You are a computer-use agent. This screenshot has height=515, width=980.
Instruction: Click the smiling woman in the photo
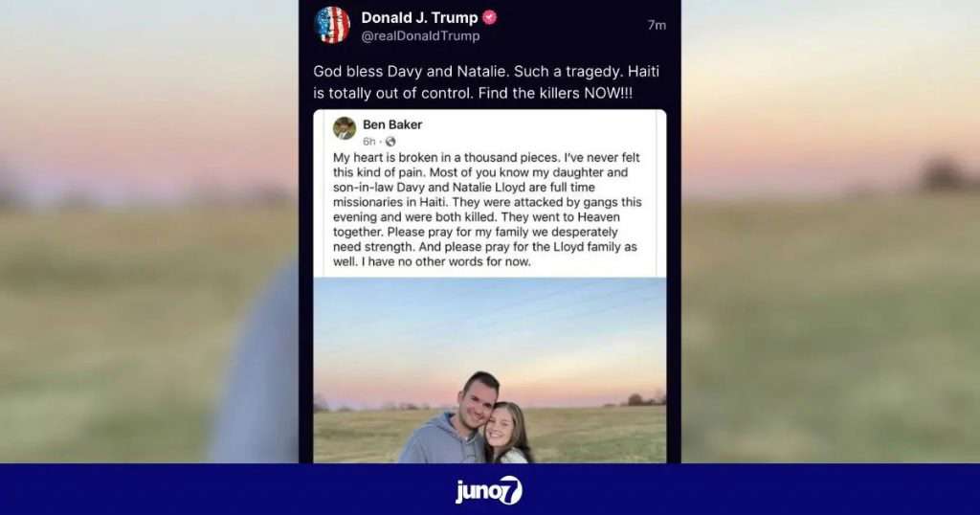pos(507,435)
